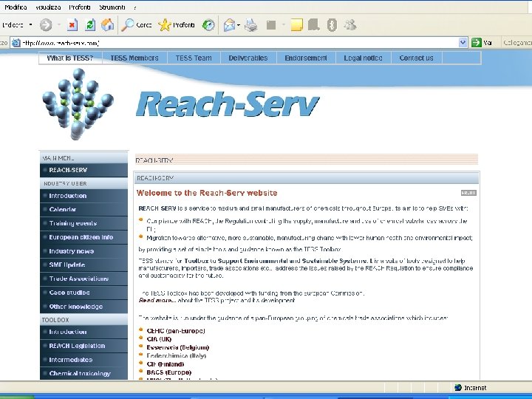Open the Visualizza menu

click(x=48, y=7)
